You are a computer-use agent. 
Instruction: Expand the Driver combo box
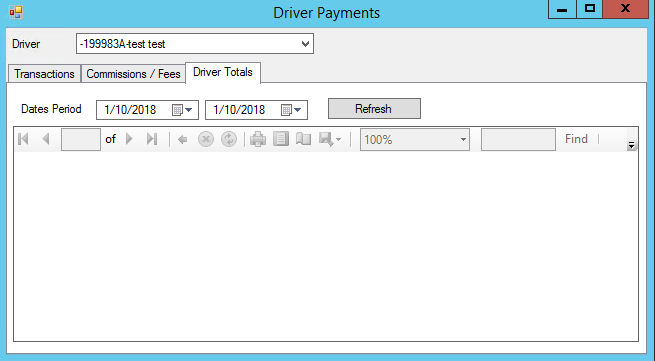pos(305,44)
